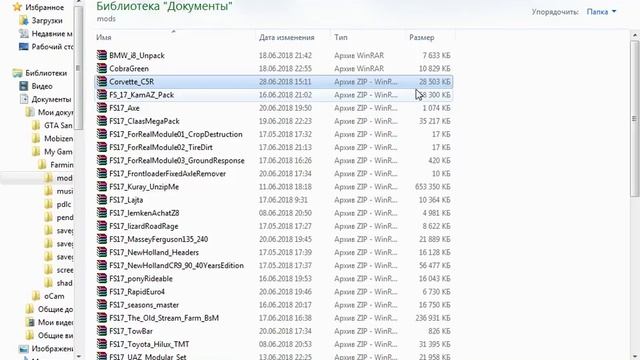
Task: Open Недавние места in favorites
Action: (52, 33)
